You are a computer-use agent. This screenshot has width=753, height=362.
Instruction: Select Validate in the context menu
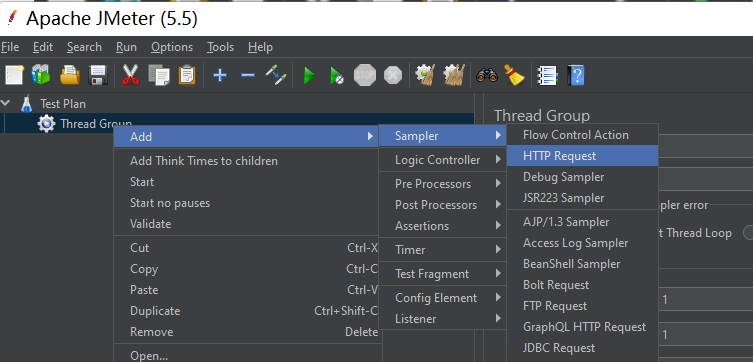pos(150,224)
